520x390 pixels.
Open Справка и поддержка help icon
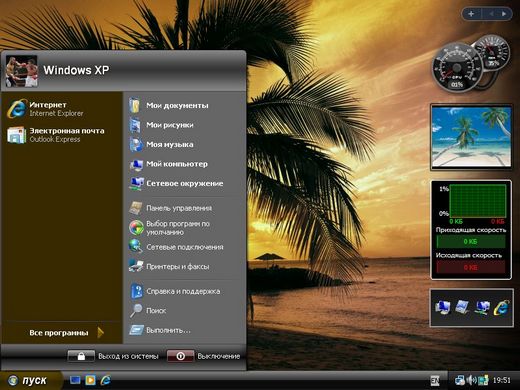coord(136,291)
